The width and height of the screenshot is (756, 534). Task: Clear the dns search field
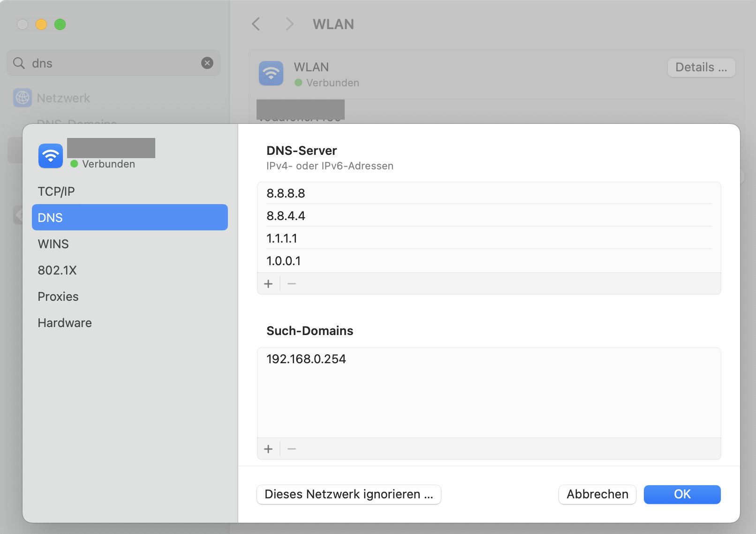coord(207,63)
